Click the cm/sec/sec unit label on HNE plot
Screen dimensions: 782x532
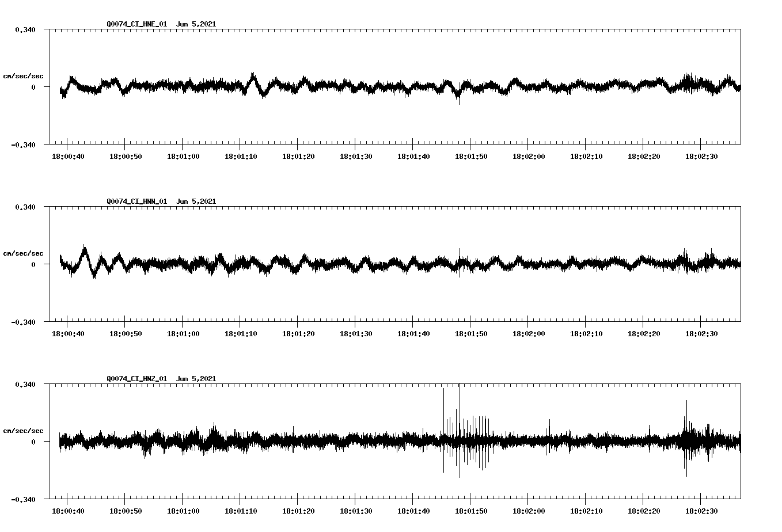coord(23,76)
